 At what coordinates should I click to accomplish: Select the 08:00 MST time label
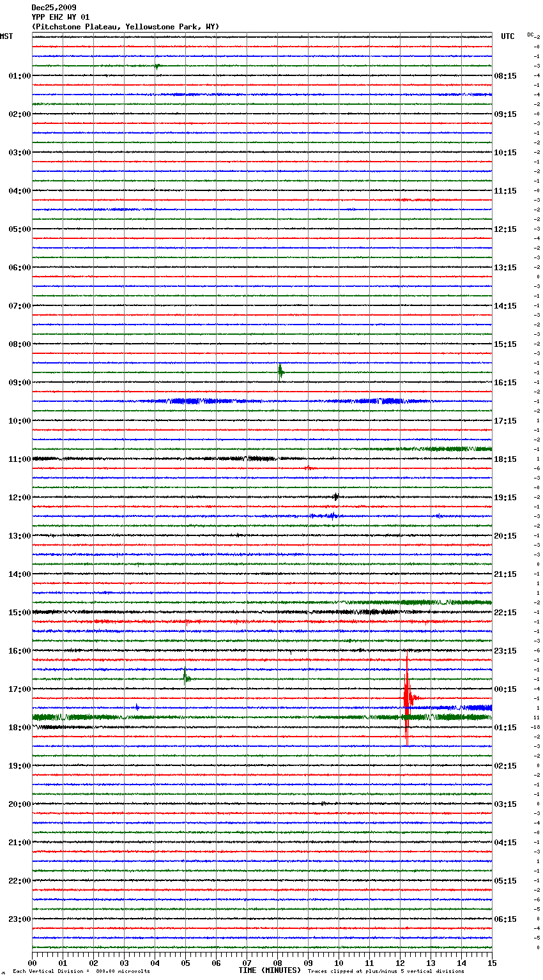pyautogui.click(x=20, y=344)
